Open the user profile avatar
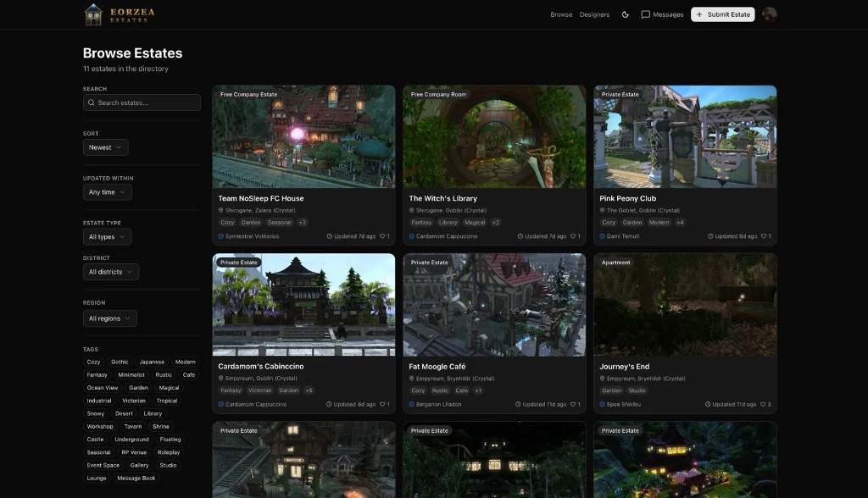The image size is (868, 498). 770,14
